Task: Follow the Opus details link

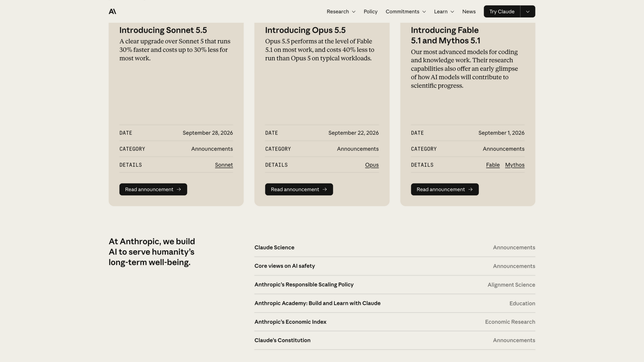Action: (x=372, y=165)
